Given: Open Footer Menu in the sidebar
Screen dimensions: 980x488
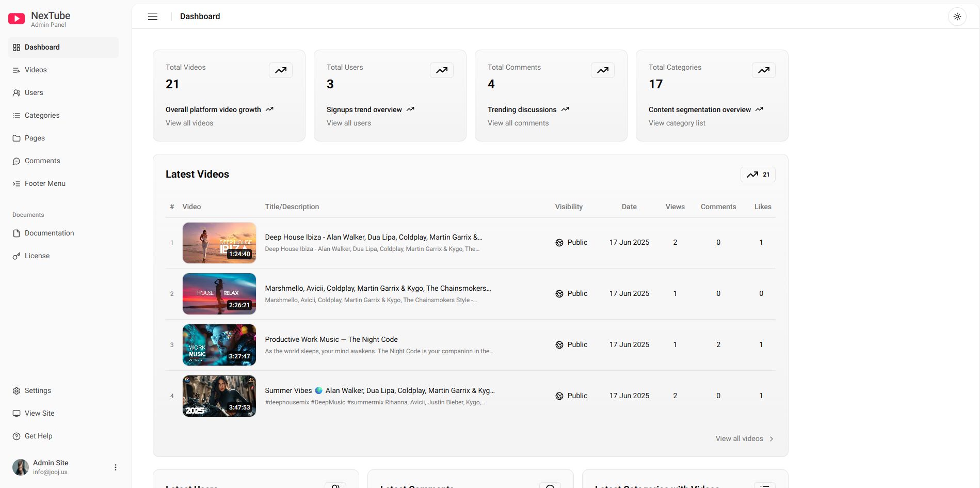Looking at the screenshot, I should click(x=45, y=183).
